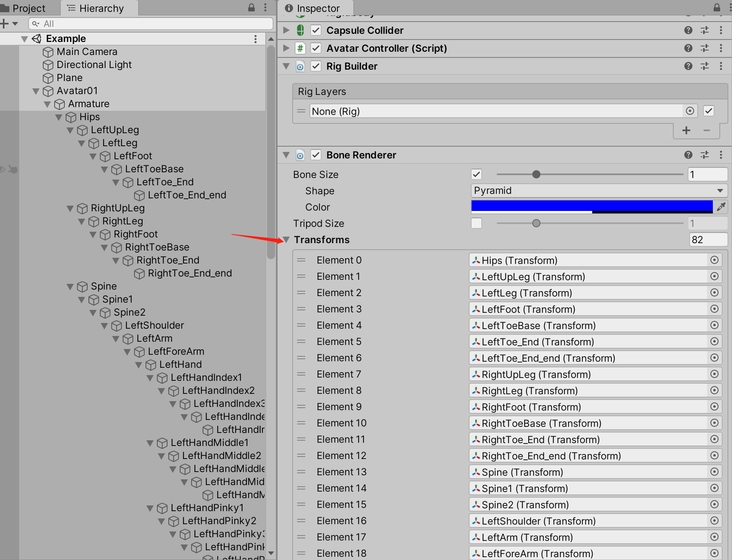
Task: Disable the Rig Builder component checkbox
Action: click(x=315, y=66)
